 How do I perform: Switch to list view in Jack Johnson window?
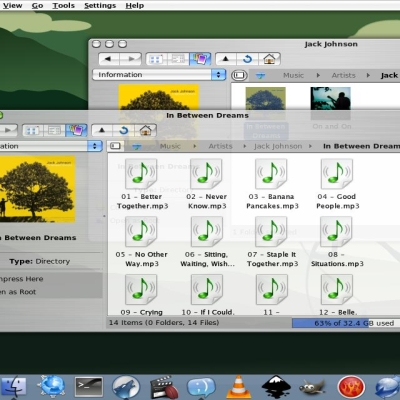(178, 59)
